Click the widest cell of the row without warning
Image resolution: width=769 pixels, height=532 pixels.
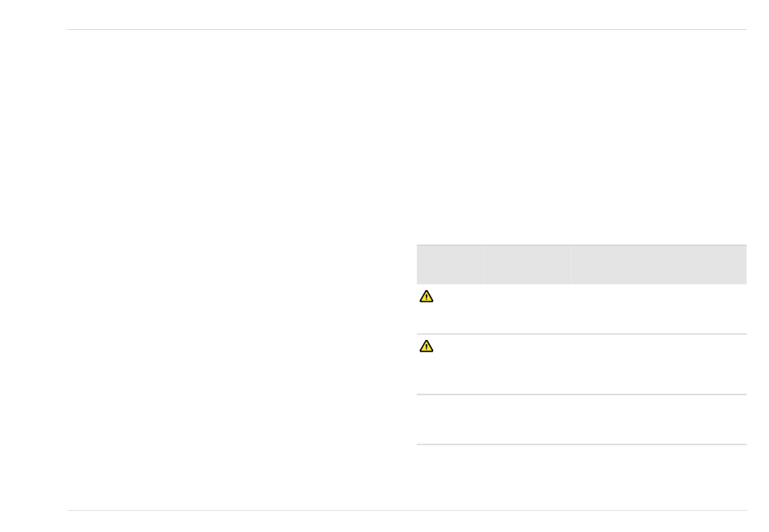[659, 419]
